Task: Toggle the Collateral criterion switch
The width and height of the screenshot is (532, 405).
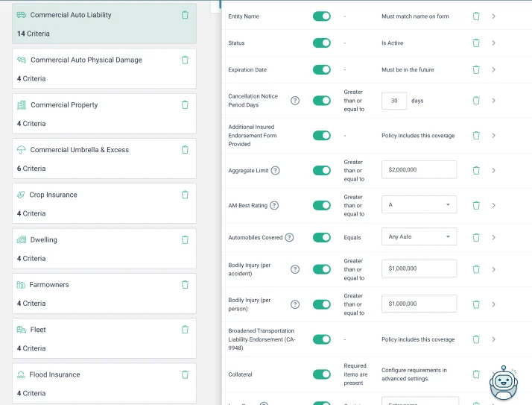Action: [322, 374]
